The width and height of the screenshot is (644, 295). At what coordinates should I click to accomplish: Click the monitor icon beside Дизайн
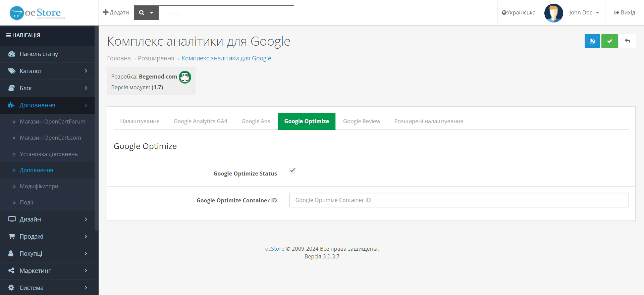[x=12, y=219]
